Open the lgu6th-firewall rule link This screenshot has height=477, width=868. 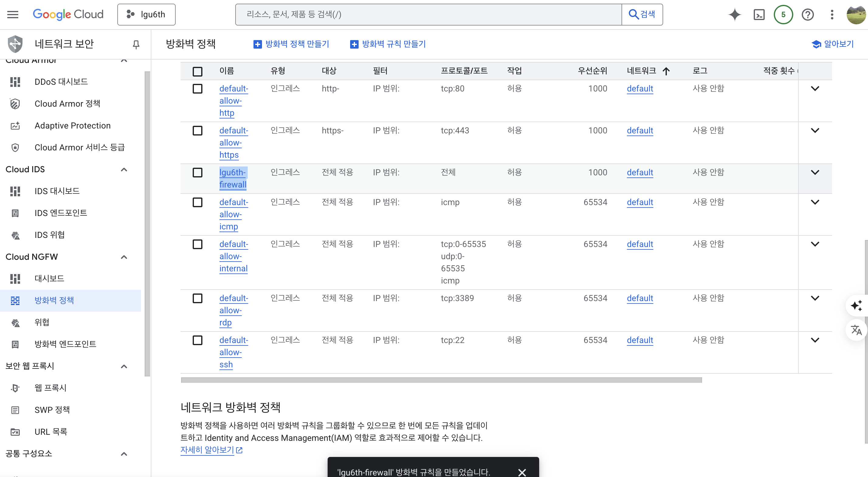click(x=233, y=179)
